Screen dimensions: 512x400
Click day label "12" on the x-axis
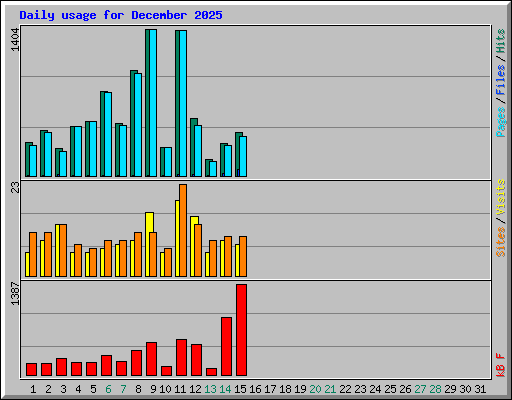click(x=195, y=389)
